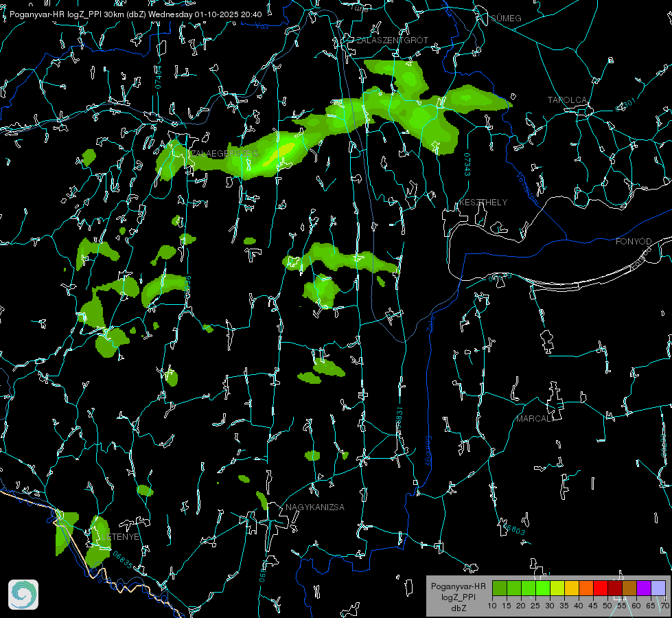This screenshot has height=618, width=672.
Task: Select the 25–30 dBZ bright green swatch
Action: pyautogui.click(x=543, y=588)
